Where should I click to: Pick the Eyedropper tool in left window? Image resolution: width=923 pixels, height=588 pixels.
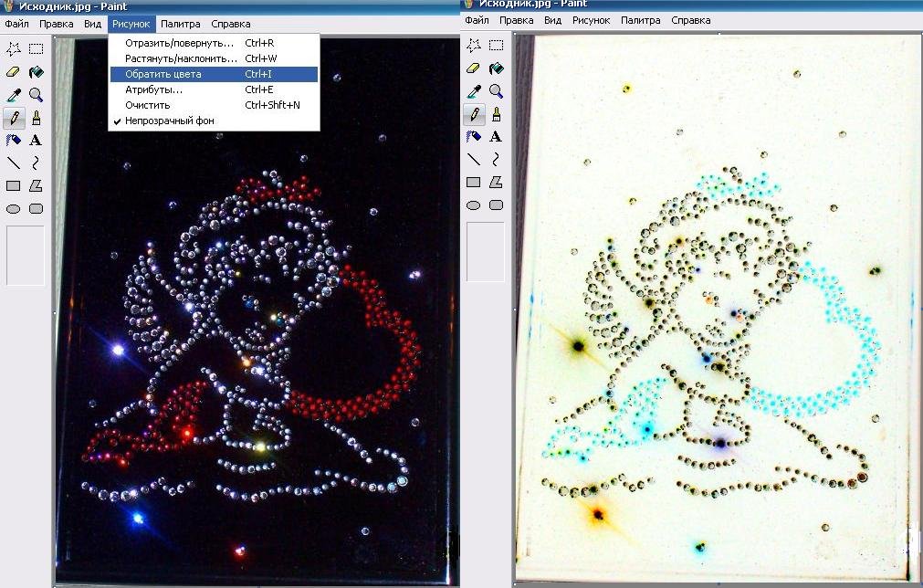14,94
